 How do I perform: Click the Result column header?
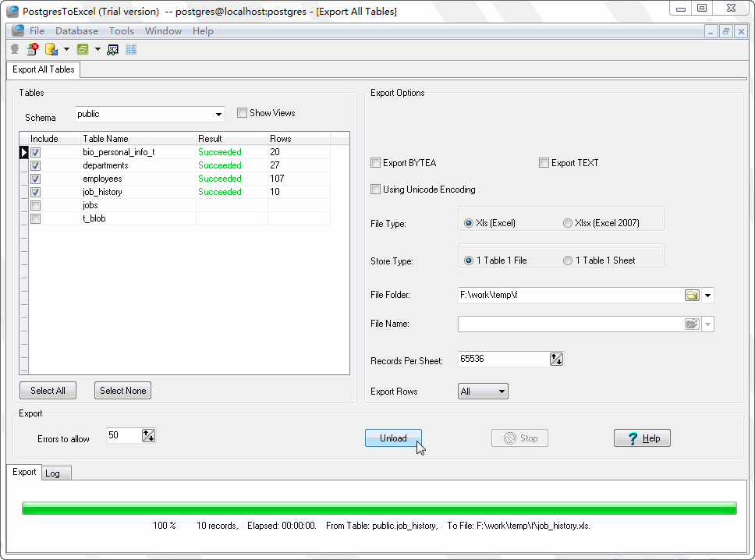pyautogui.click(x=232, y=139)
